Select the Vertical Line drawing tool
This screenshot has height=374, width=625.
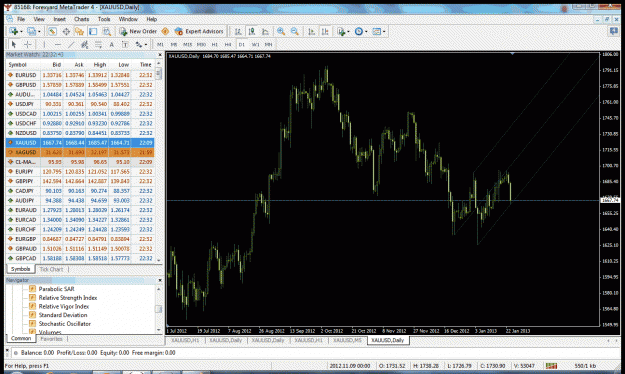coord(44,44)
